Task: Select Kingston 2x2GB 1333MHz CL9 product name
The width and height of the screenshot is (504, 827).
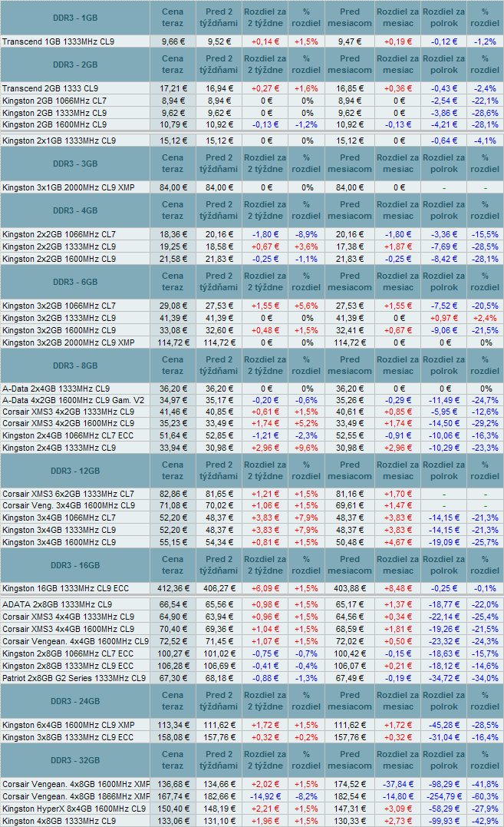Action: point(59,246)
